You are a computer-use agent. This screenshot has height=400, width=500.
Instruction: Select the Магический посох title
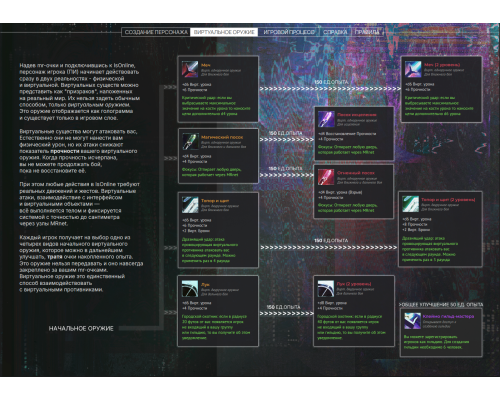pyautogui.click(x=222, y=137)
